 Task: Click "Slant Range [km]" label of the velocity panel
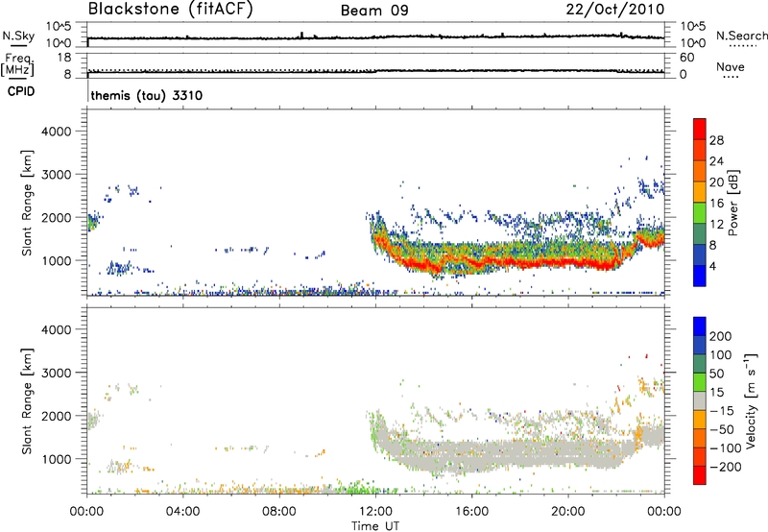click(x=27, y=400)
